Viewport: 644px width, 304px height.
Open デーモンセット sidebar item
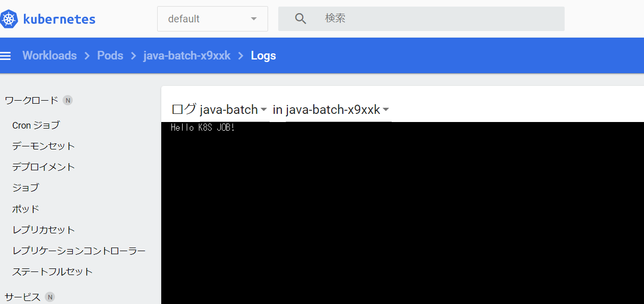pyautogui.click(x=43, y=146)
